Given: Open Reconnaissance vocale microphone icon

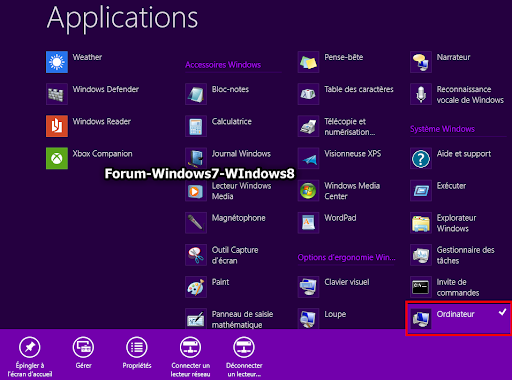Looking at the screenshot, I should click(421, 94).
